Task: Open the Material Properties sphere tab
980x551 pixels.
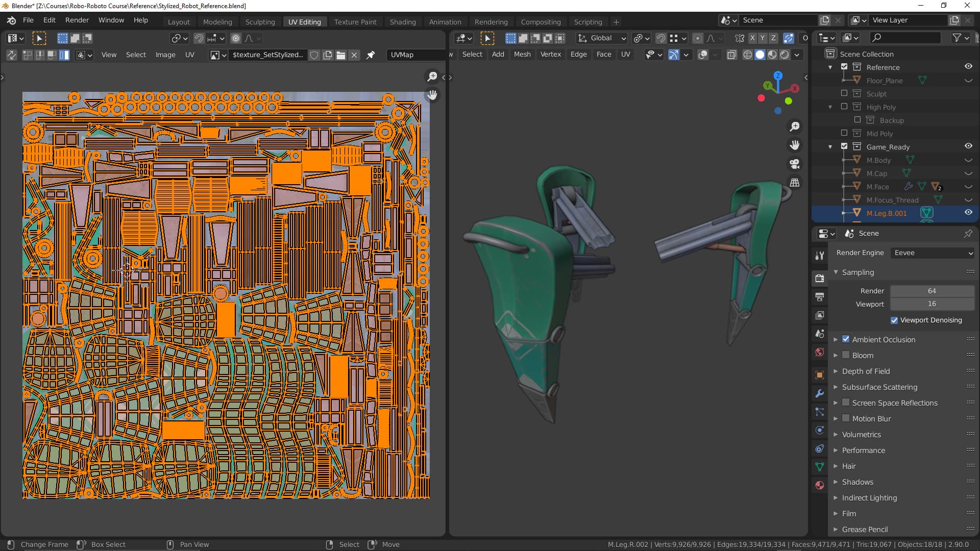Action: point(819,485)
